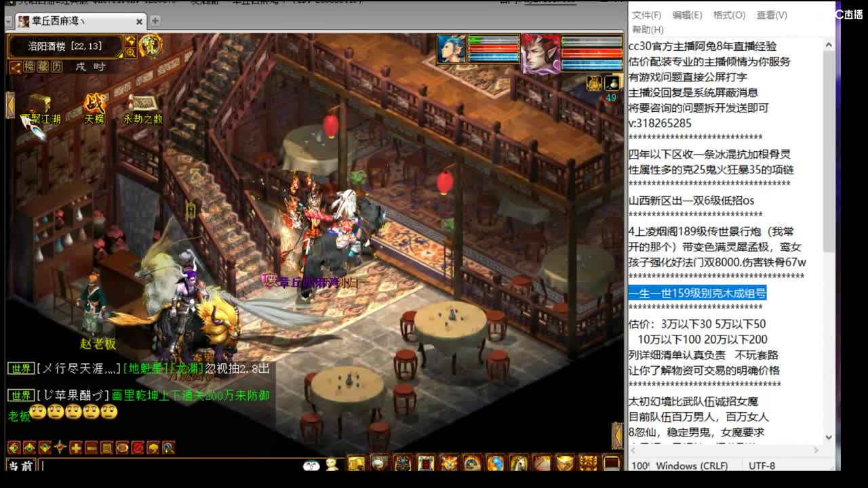Click Notepad vertical scrollbar up arrow

coord(829,45)
